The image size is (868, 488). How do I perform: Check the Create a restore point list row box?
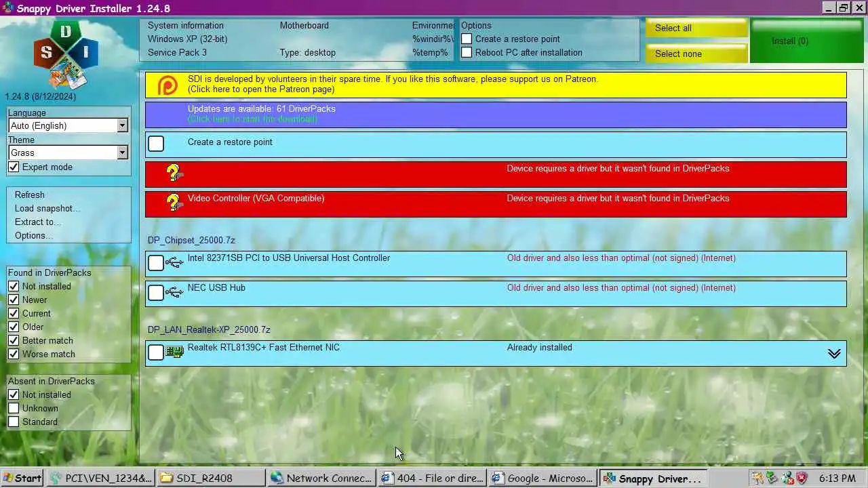[156, 144]
